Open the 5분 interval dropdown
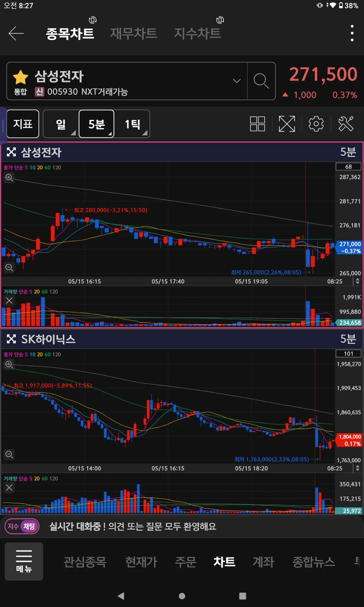The image size is (364, 607). (x=96, y=124)
